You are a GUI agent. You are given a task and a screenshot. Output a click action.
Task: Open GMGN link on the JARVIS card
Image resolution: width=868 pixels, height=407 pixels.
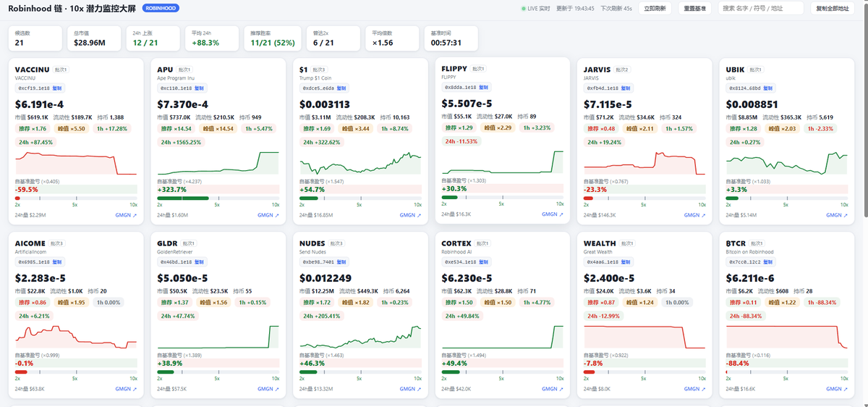(x=694, y=215)
